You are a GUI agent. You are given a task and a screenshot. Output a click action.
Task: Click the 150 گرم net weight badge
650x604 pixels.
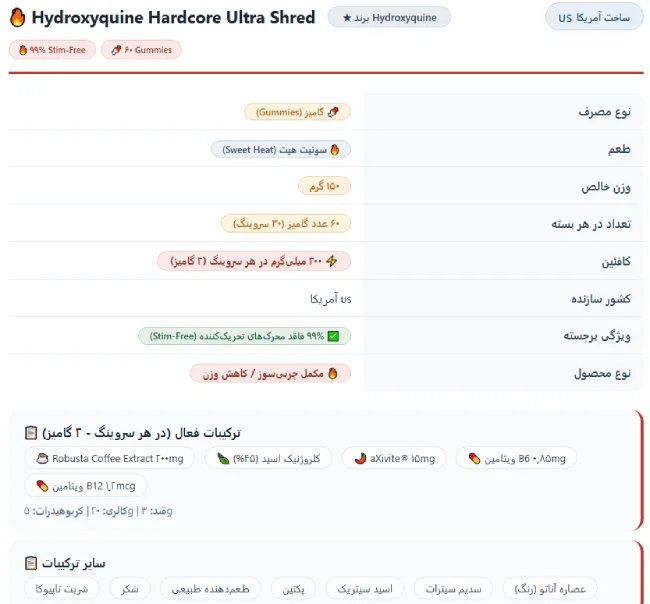point(324,187)
